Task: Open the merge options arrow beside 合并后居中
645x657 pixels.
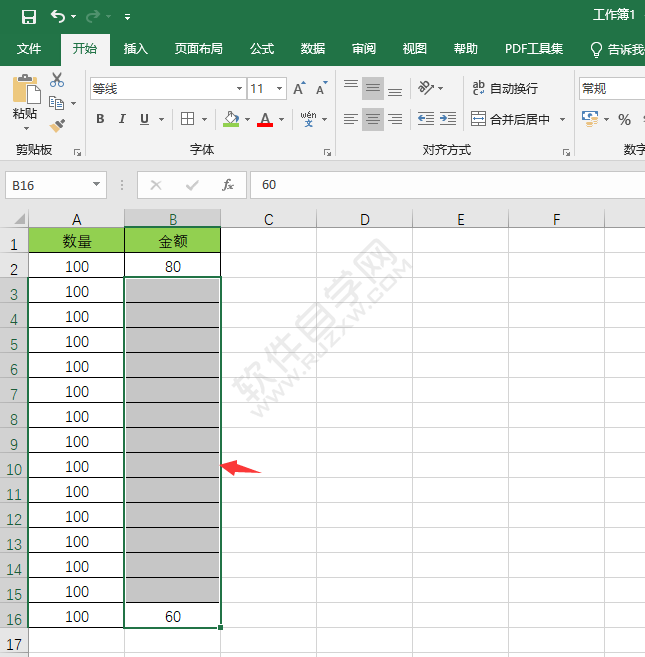Action: pos(562,119)
